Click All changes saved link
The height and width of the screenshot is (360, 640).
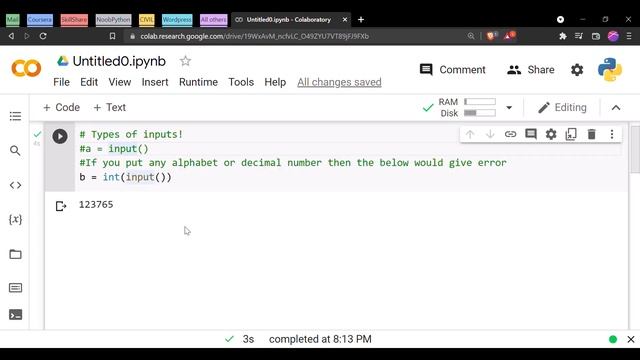(x=339, y=82)
